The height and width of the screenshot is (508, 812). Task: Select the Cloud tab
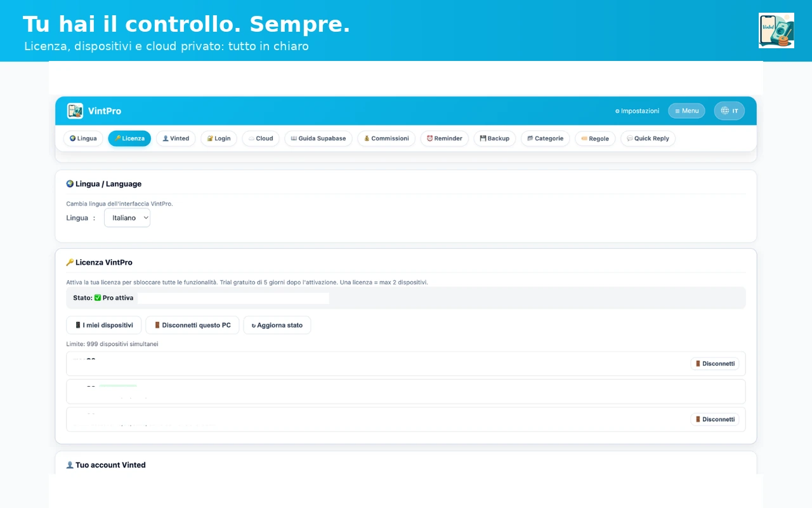[261, 138]
